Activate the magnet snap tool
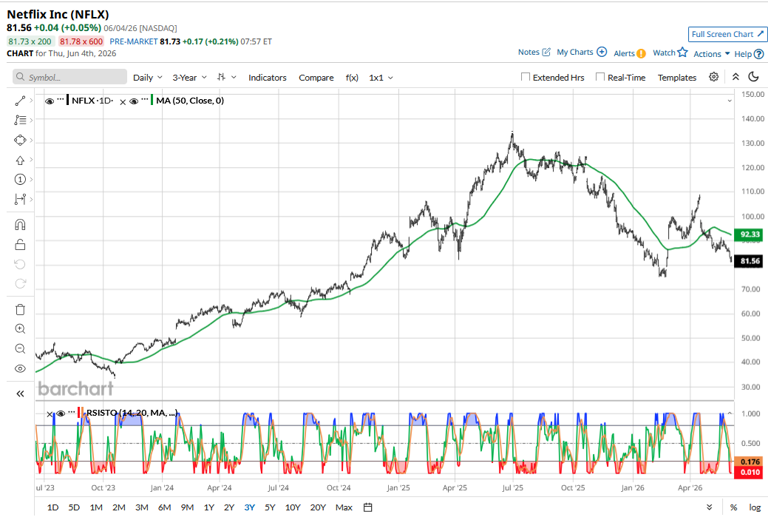The width and height of the screenshot is (768, 520). click(x=20, y=225)
